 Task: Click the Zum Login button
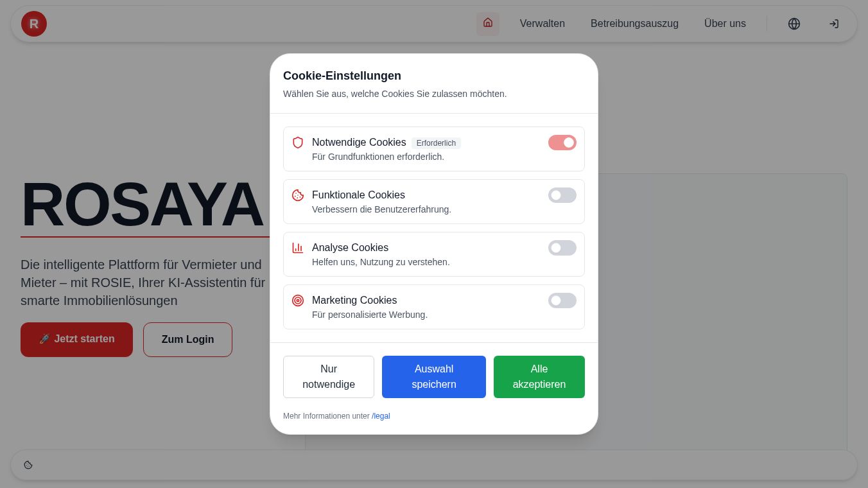click(187, 340)
